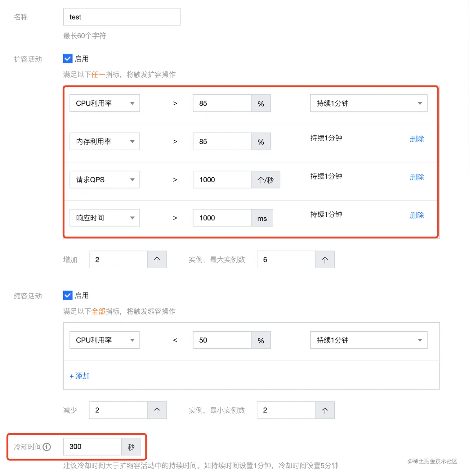Open the 内存利用率 metric dropdown
The width and height of the screenshot is (469, 476).
[105, 141]
